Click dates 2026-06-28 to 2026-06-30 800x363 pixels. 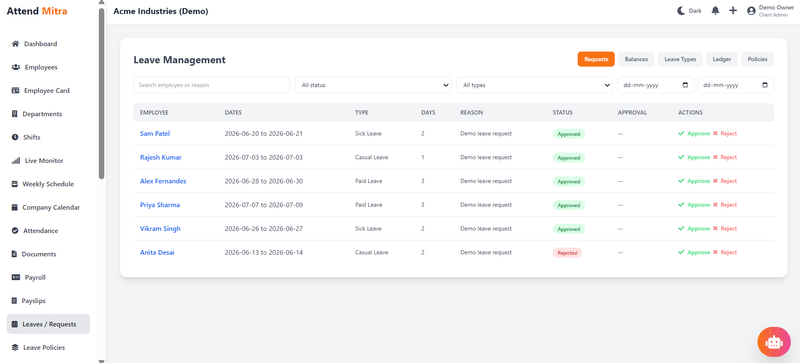(264, 181)
